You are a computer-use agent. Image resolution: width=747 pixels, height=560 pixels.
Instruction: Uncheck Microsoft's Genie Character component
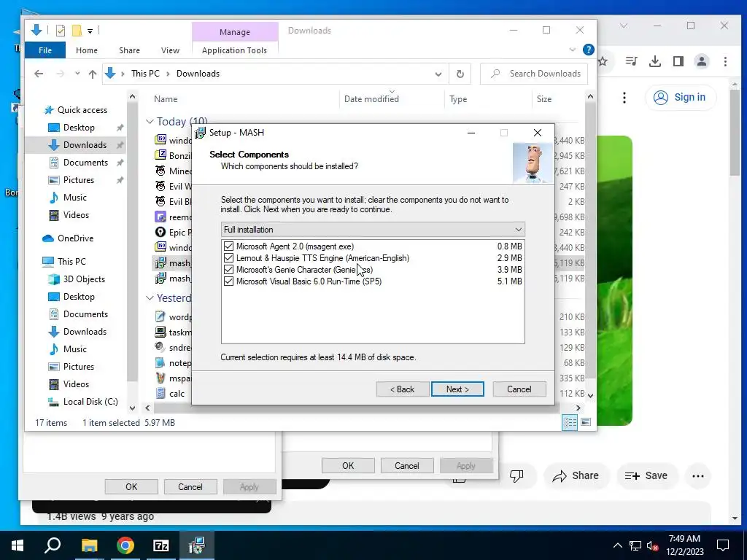(228, 270)
